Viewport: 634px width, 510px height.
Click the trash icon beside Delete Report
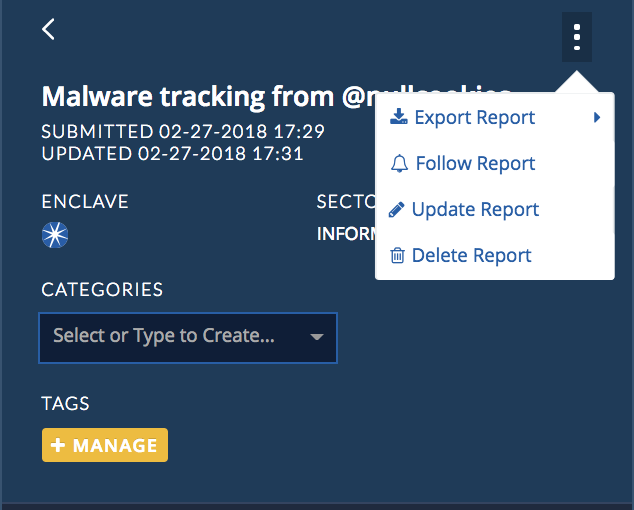click(x=397, y=256)
